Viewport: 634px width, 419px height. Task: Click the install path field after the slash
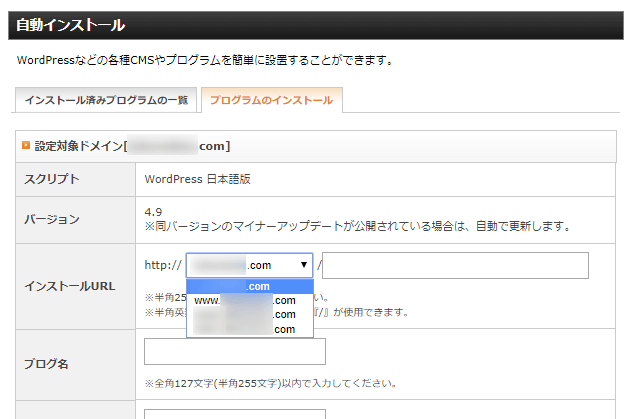click(x=455, y=265)
